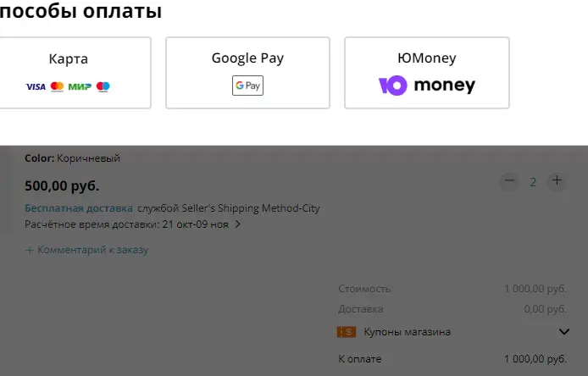Viewport: 588px width, 376px height.
Task: Choose Google Pay payment option
Action: coord(248,73)
